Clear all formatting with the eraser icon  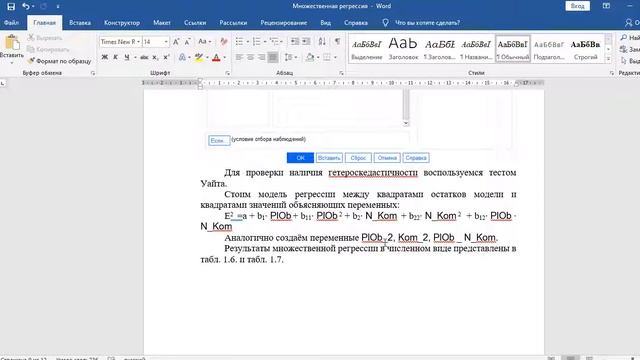pyautogui.click(x=224, y=42)
